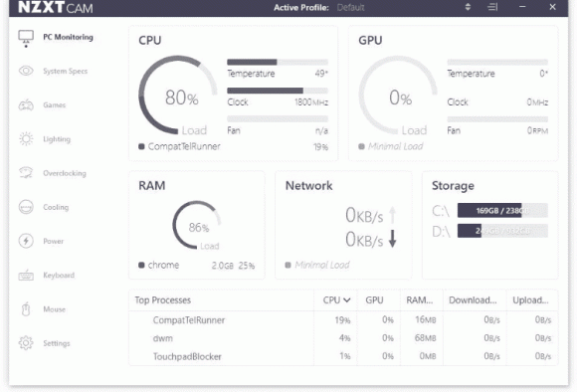Viewport: 577px width, 392px height.
Task: Select the TouchpadBlocker process row
Action: coord(343,356)
